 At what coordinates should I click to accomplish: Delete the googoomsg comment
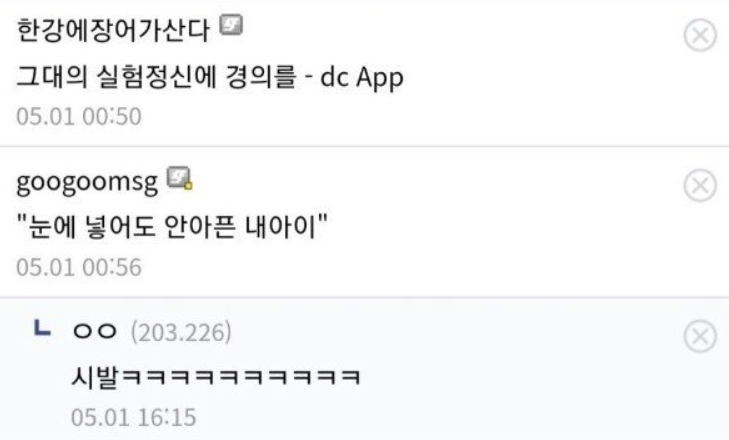click(700, 186)
